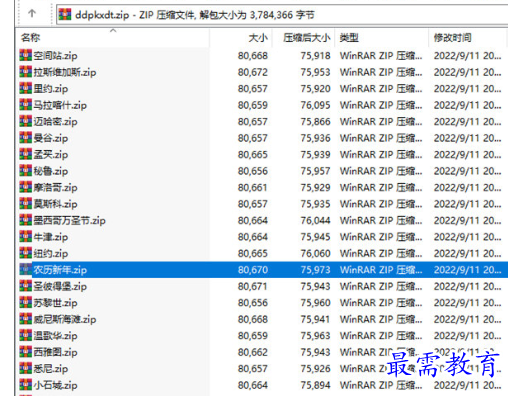508x396 pixels.
Task: Click the icon of 纽约.zip
Action: [x=26, y=253]
